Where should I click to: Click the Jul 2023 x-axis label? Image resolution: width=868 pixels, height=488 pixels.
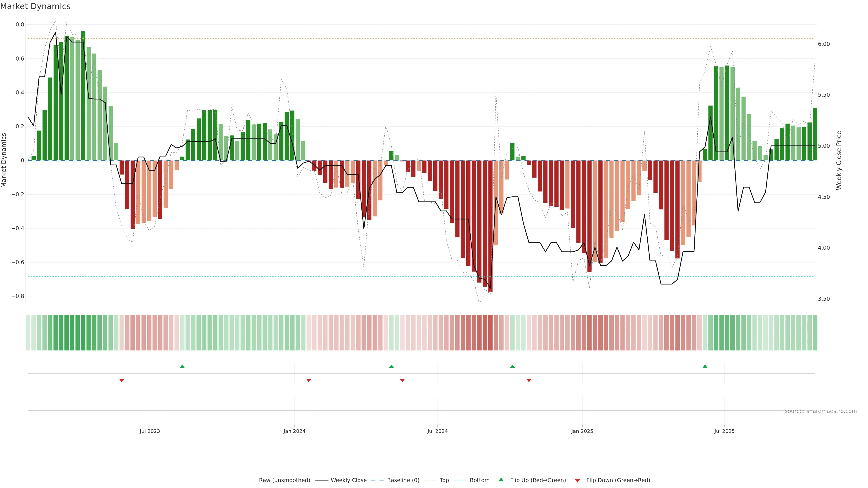150,431
